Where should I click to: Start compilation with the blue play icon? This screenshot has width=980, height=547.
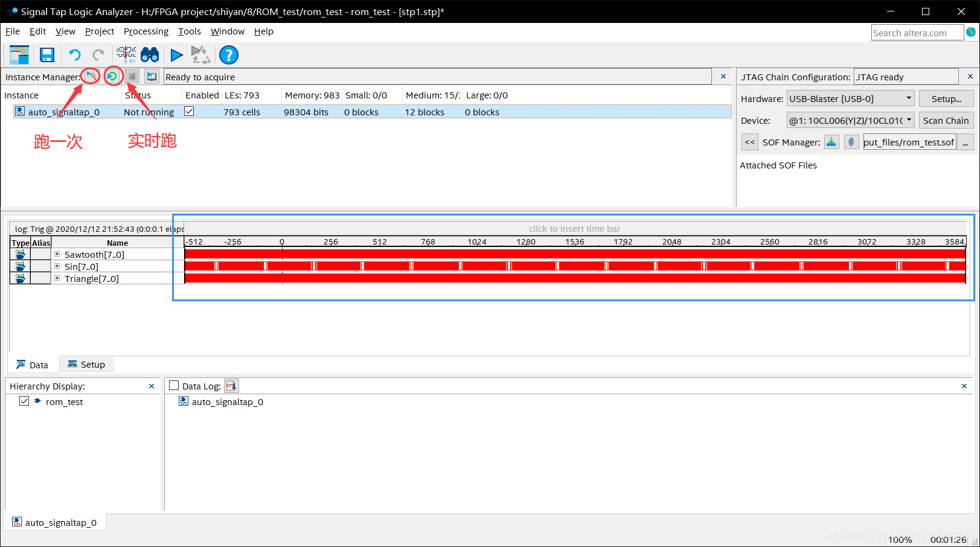point(176,56)
